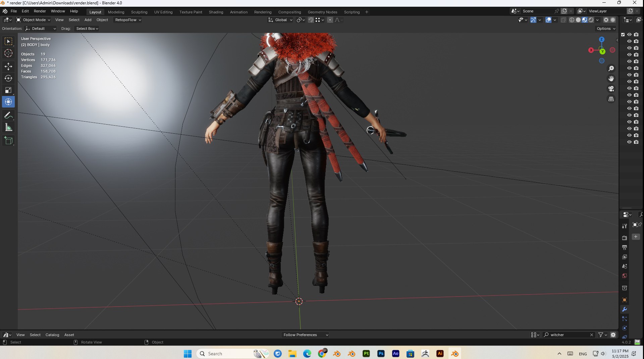
Task: Toggle the scene collection checkbox in outliner
Action: point(623,35)
